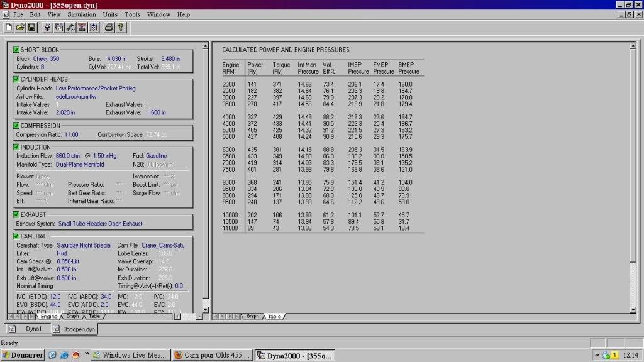Image resolution: width=644 pixels, height=362 pixels.
Task: Click the red round quick launch icon
Action: [75, 355]
